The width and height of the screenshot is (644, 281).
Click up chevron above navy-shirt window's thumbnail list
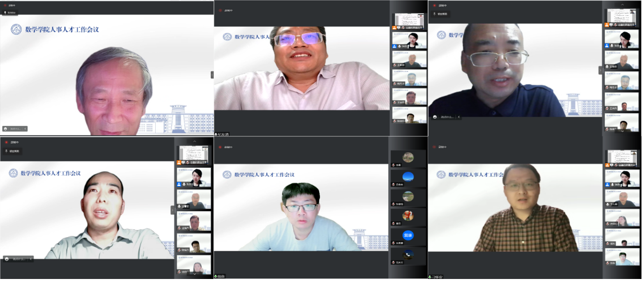[x=622, y=4]
